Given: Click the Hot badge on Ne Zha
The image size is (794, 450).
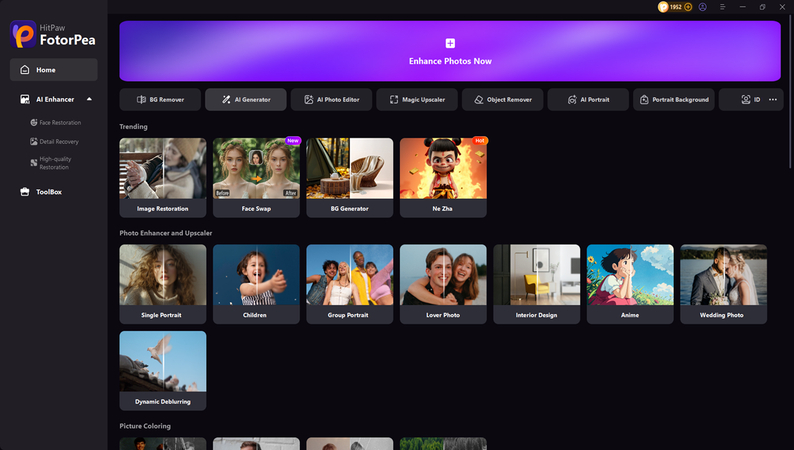Looking at the screenshot, I should pyautogui.click(x=480, y=141).
